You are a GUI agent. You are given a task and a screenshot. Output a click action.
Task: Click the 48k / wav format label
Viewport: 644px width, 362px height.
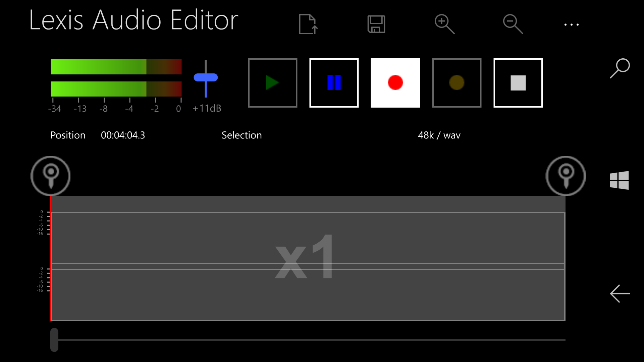pos(439,135)
